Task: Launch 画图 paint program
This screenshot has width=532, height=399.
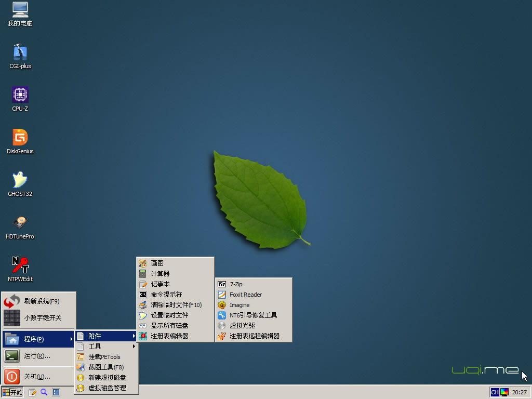Action: (176, 263)
